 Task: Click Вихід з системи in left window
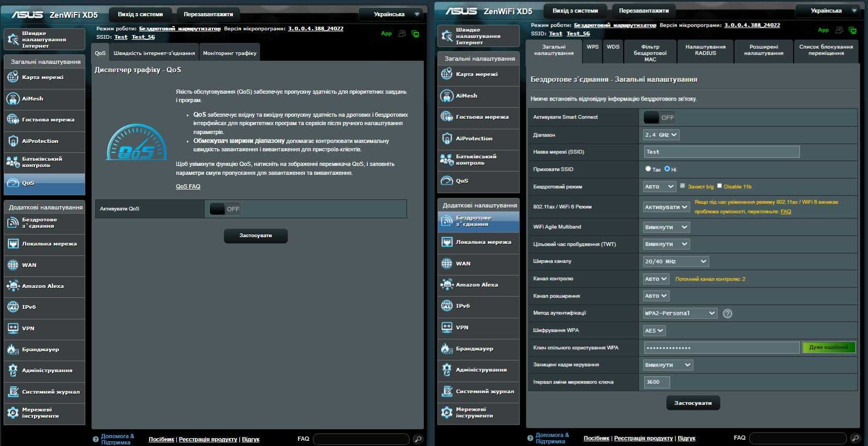[x=140, y=14]
